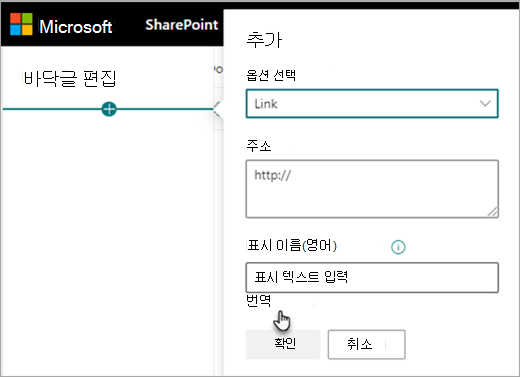This screenshot has height=377, width=520.
Task: Click the plus icon to add footer link
Action: click(109, 109)
